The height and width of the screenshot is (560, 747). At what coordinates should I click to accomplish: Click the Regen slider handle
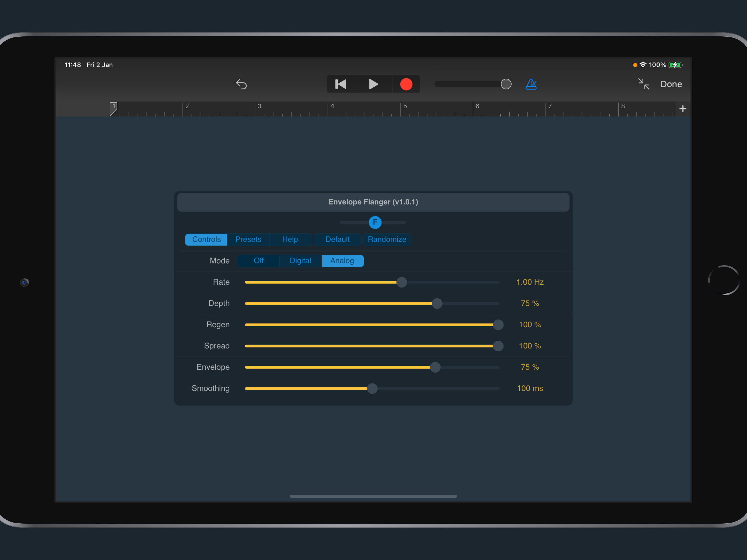click(x=498, y=325)
